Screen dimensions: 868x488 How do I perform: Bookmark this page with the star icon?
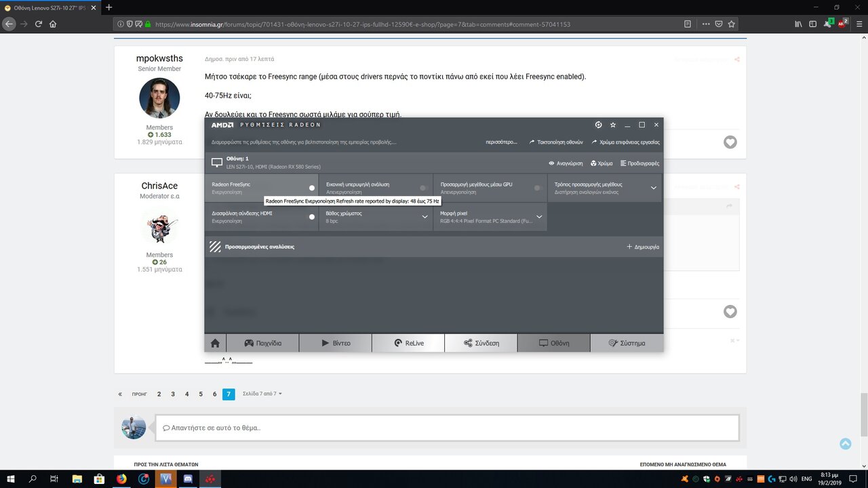pos(731,24)
